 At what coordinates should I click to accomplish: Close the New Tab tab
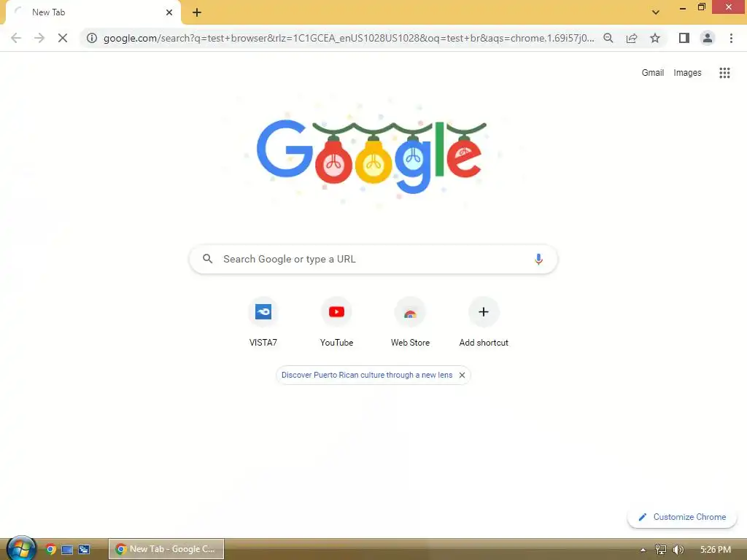coord(169,12)
